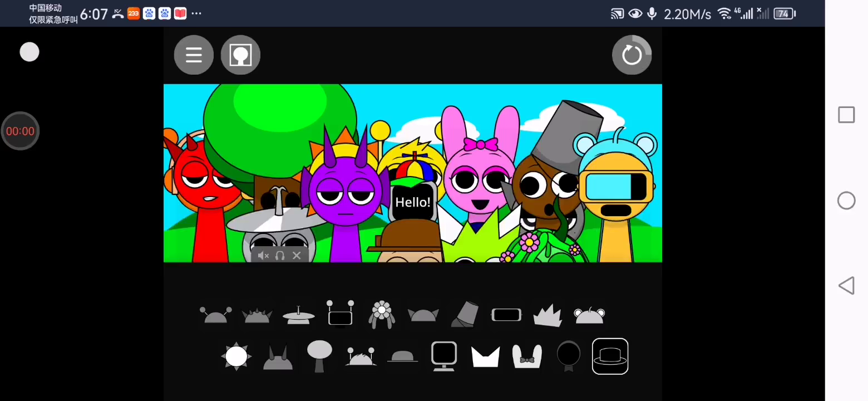Tap the battery indicator showing 74
The height and width of the screenshot is (401, 868).
(x=785, y=13)
